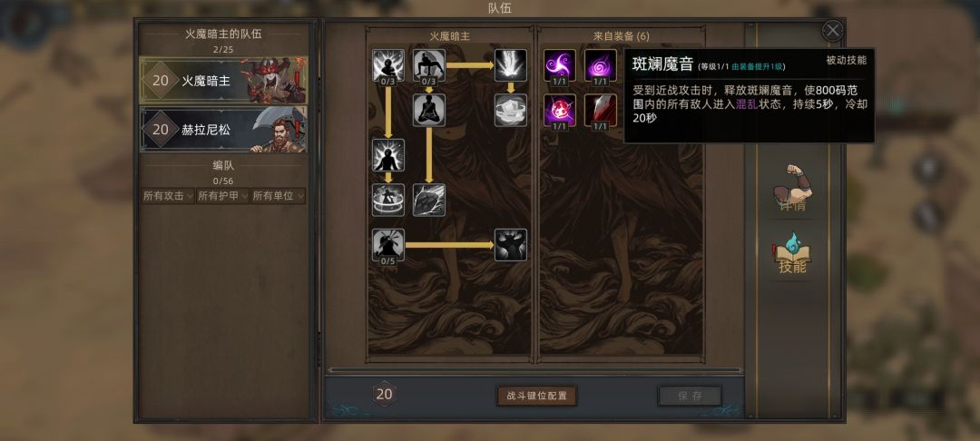Select the purple spiral vortex equipment skill
980x441 pixels.
pos(601,65)
